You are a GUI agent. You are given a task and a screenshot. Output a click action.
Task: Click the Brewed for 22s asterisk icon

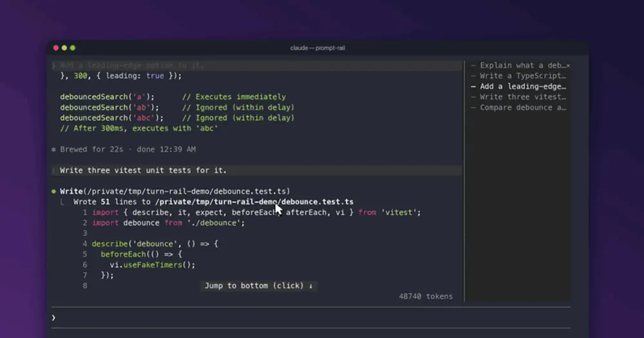coord(54,149)
